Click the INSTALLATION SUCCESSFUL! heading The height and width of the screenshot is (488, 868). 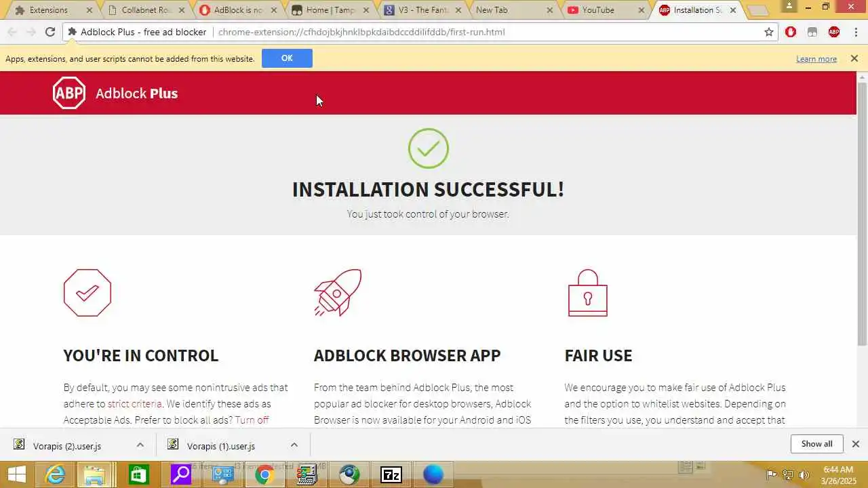click(428, 189)
